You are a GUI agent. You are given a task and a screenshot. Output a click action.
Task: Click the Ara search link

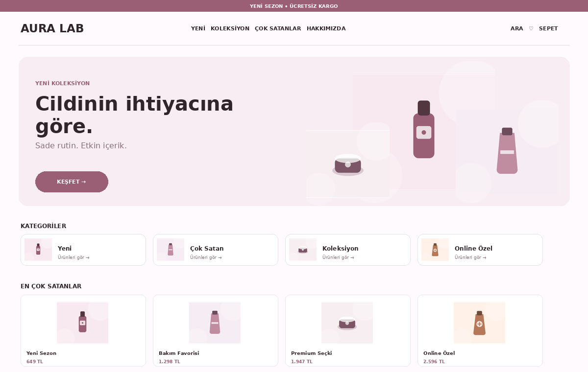pos(517,28)
